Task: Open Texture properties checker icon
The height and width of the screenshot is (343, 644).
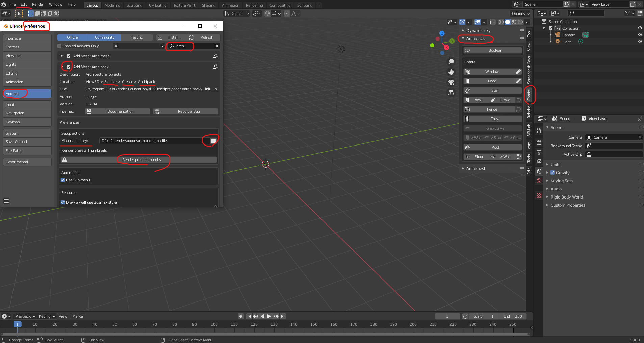Action: (x=539, y=195)
